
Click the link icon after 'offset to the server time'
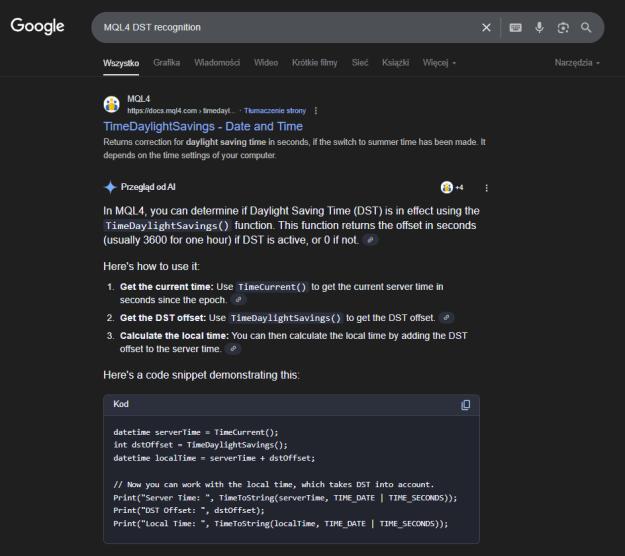[233, 349]
